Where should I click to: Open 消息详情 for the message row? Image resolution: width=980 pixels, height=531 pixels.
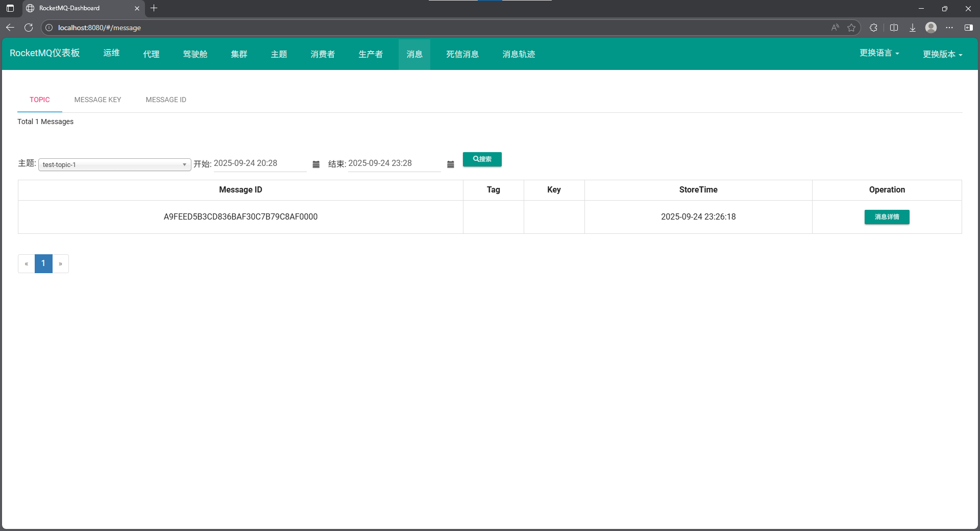coord(887,217)
